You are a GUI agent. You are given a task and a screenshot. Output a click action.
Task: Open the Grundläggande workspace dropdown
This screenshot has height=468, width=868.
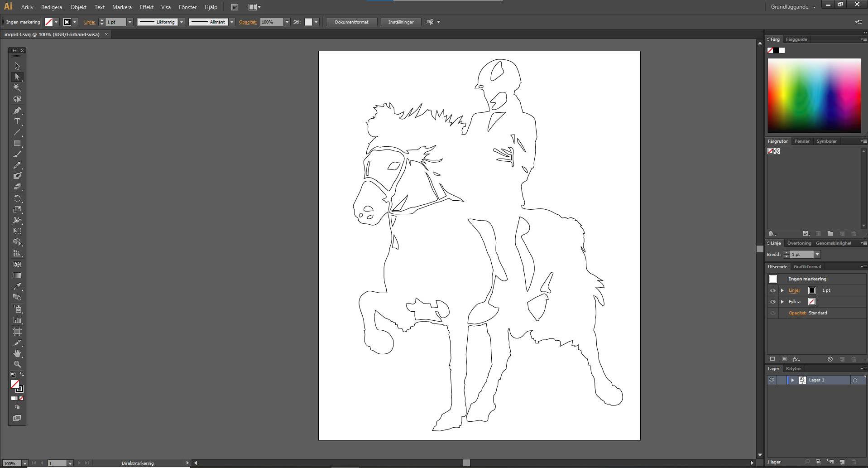point(793,7)
